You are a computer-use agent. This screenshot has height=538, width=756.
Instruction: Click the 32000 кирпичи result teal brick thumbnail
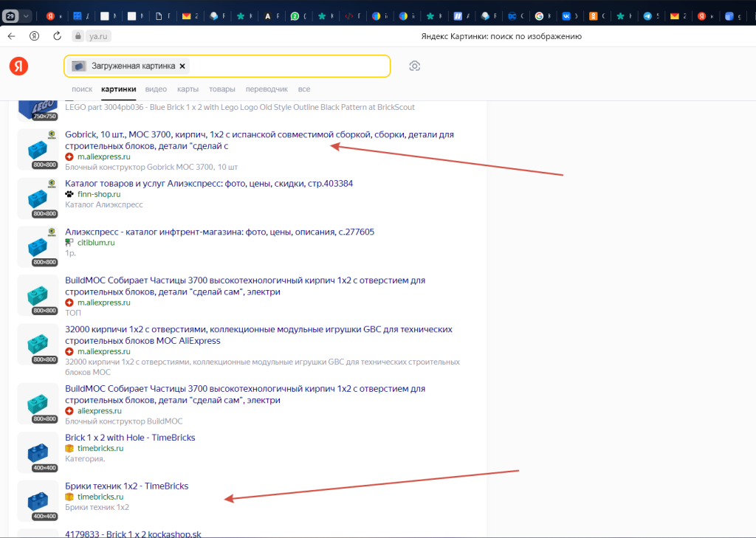(38, 344)
